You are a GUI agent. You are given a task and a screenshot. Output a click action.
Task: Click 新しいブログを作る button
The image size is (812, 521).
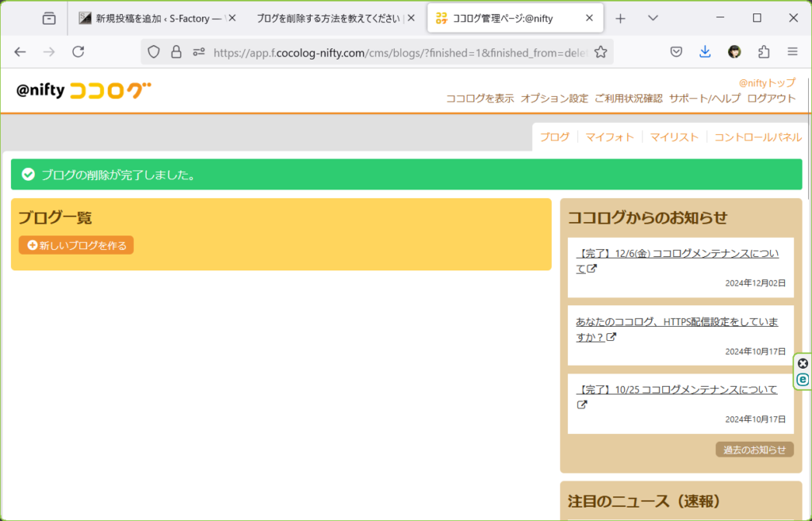click(76, 245)
